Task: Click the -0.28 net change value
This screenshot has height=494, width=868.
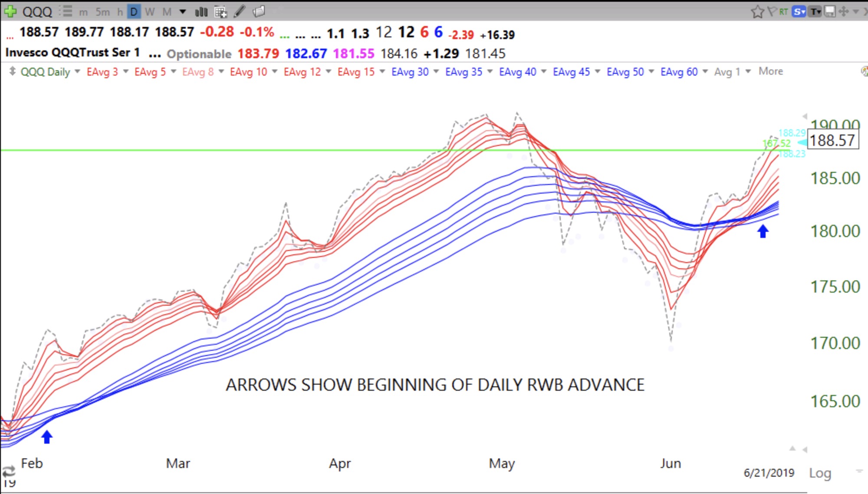Action: [217, 32]
